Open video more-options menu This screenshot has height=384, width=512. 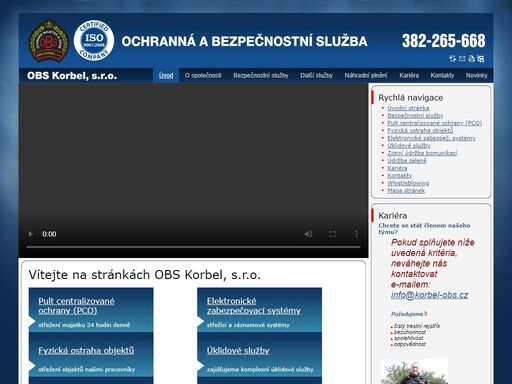tap(356, 234)
